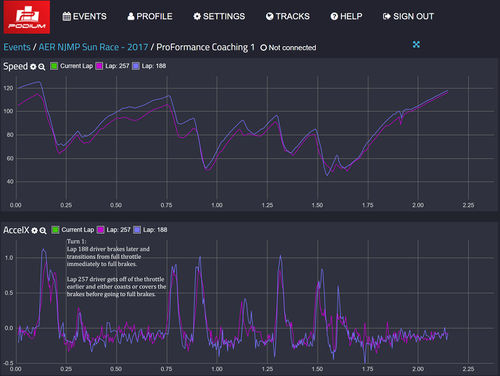Toggle Current Lap series in AccelX chart
The height and width of the screenshot is (376, 500).
coord(73,230)
